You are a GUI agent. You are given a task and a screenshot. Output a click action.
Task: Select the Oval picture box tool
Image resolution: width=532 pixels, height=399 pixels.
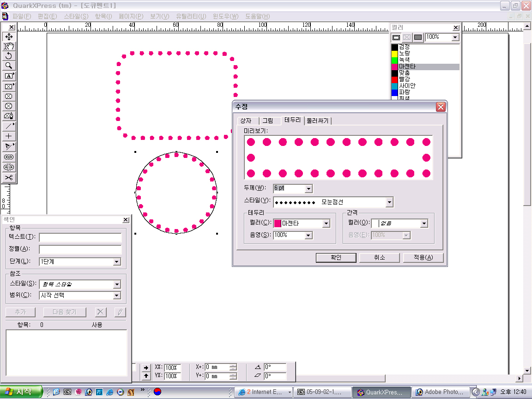coord(9,106)
